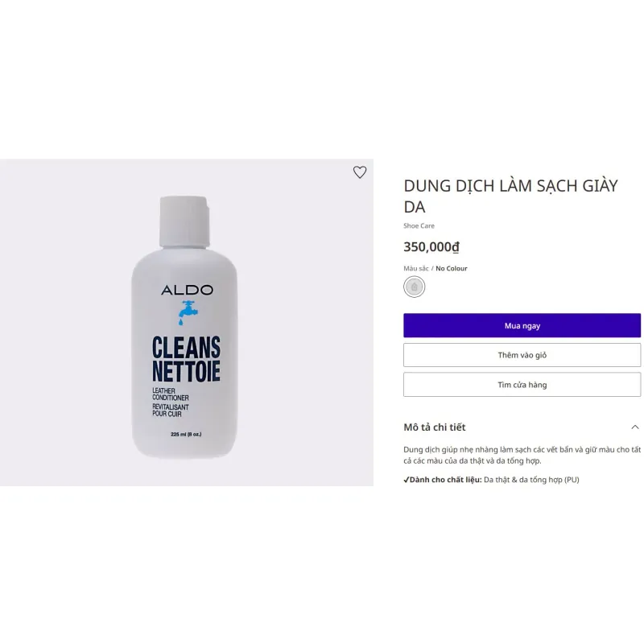Collapse Mô tả chi tiết using chevron arrow
Image resolution: width=644 pixels, height=644 pixels.
tap(635, 427)
